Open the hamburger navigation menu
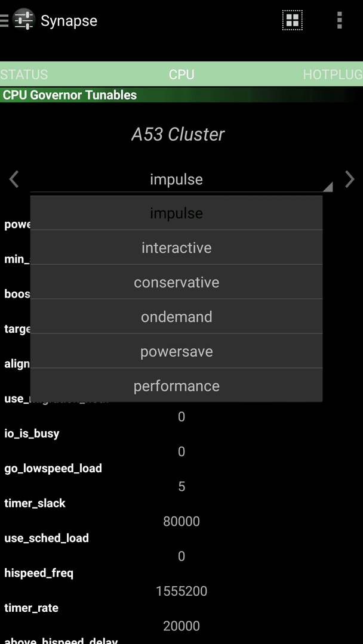This screenshot has width=363, height=644. tap(4, 20)
